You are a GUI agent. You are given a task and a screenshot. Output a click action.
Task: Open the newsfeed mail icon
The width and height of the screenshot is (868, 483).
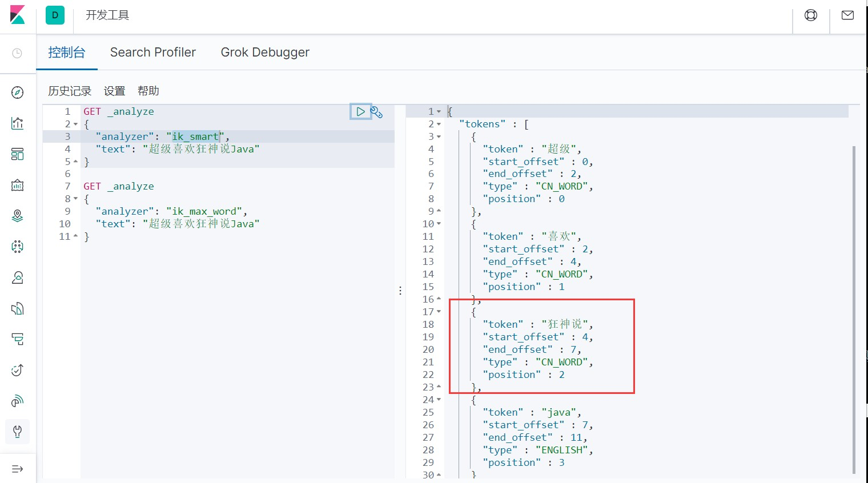[x=847, y=15]
